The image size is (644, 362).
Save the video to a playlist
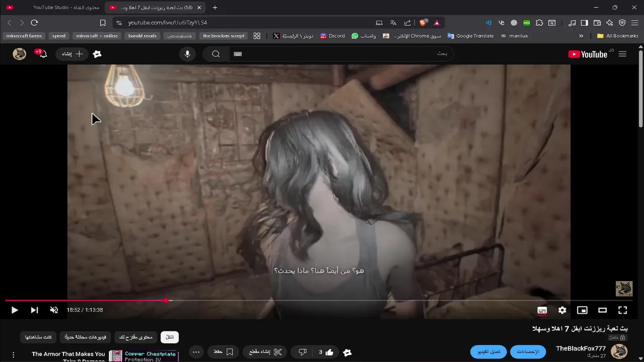point(224,352)
